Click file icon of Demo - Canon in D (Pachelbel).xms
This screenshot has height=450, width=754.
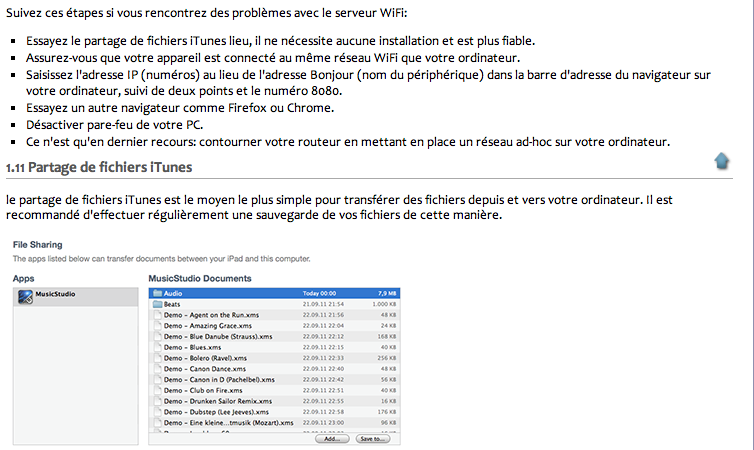pos(157,379)
